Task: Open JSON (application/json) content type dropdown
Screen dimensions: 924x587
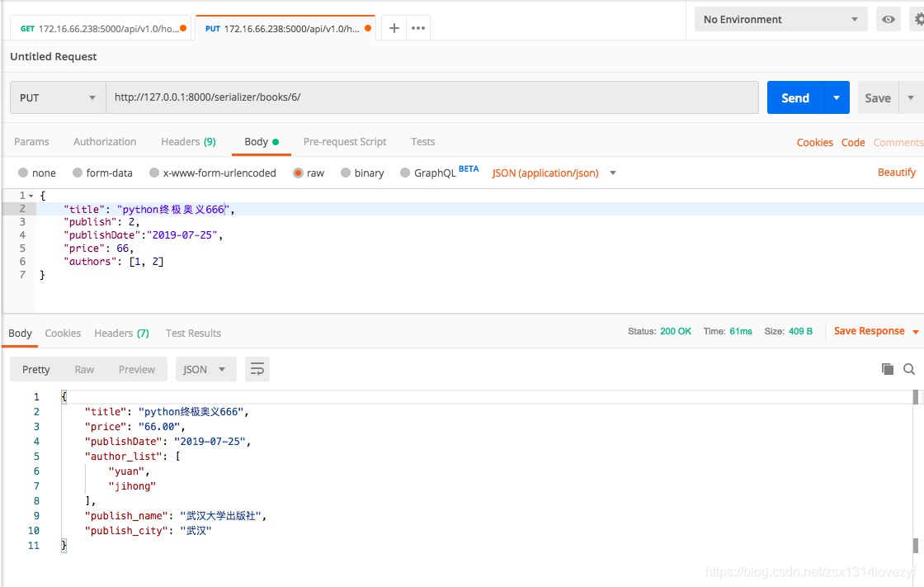Action: tap(554, 173)
